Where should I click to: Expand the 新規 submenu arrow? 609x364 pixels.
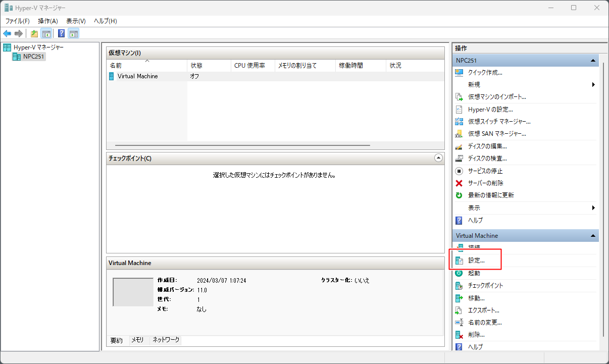tap(593, 85)
